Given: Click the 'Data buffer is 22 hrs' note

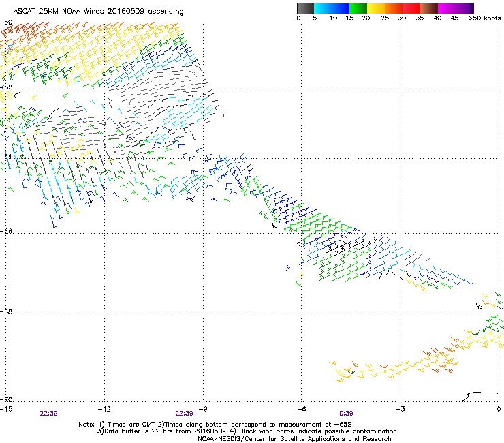Looking at the screenshot, I should 247,431.
